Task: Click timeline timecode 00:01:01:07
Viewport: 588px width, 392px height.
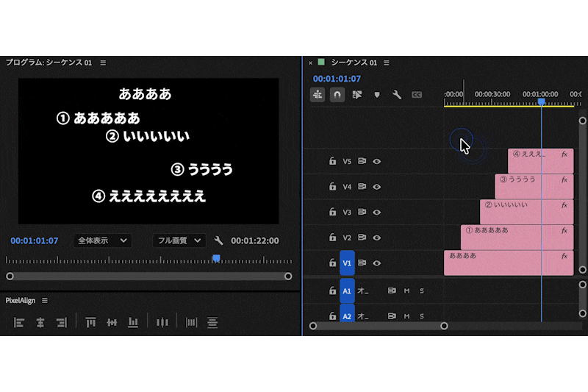Action: point(337,79)
